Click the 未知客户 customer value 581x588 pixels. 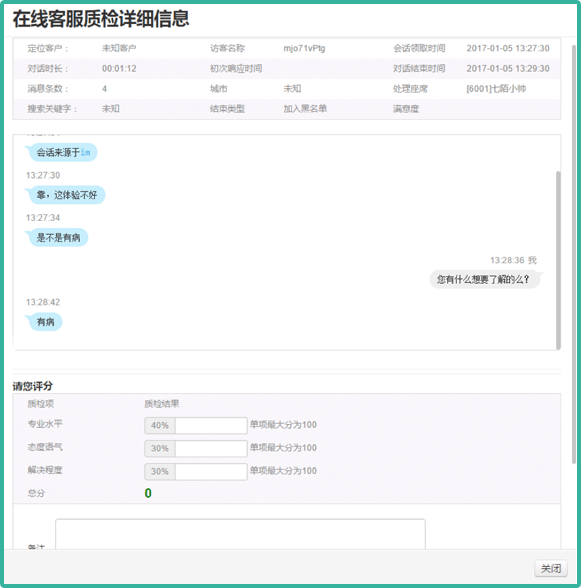(x=119, y=48)
